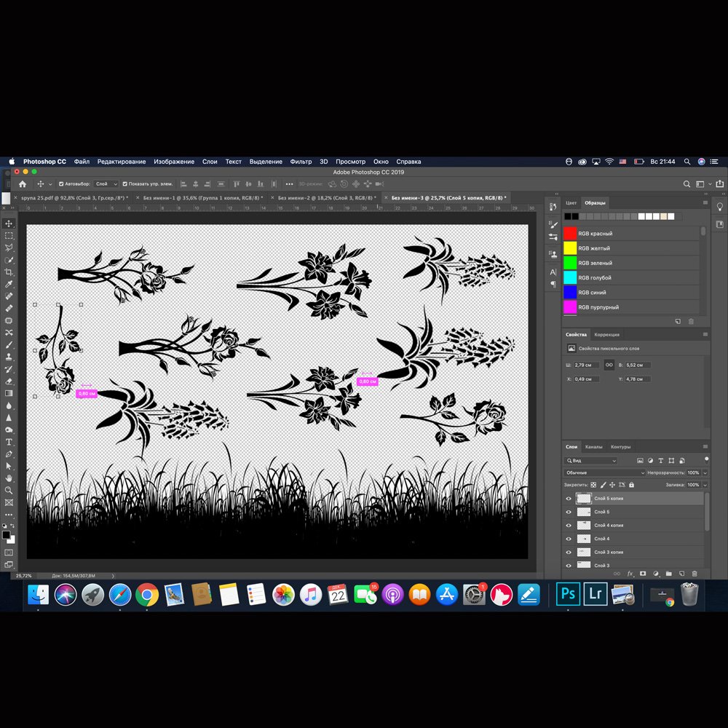Toggle the Автовыбор checkbox
Image resolution: width=728 pixels, height=728 pixels.
(61, 184)
